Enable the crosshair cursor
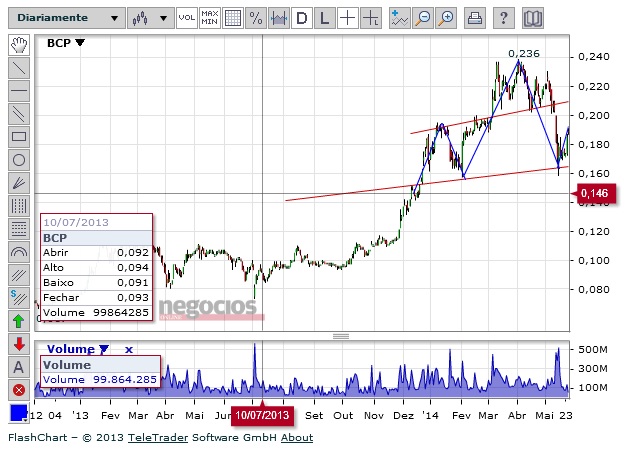 (x=347, y=18)
